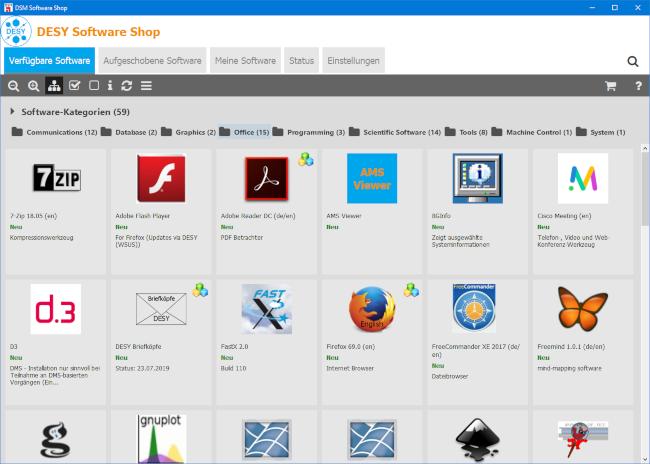650x464 pixels.
Task: Select the Adobe Reader DC icon
Action: point(267,178)
